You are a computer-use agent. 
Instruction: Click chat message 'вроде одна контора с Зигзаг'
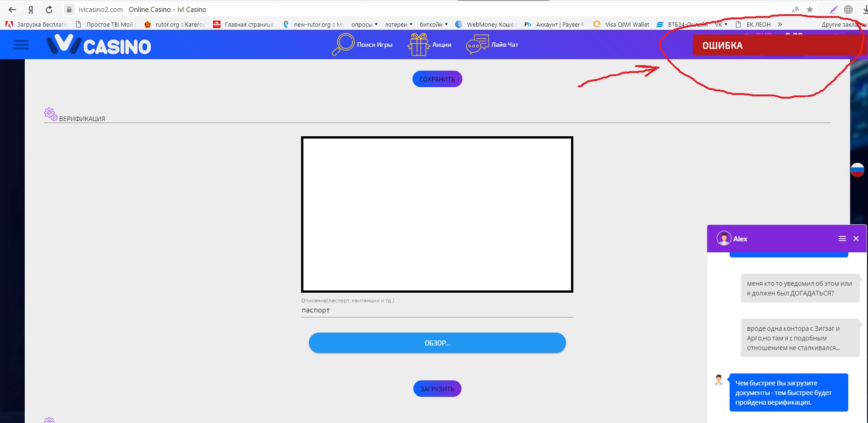pos(800,338)
